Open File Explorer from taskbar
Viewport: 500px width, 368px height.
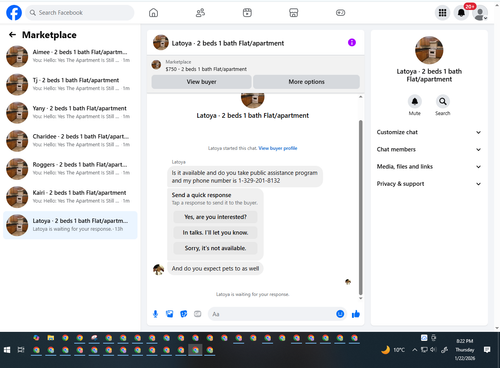point(51,338)
